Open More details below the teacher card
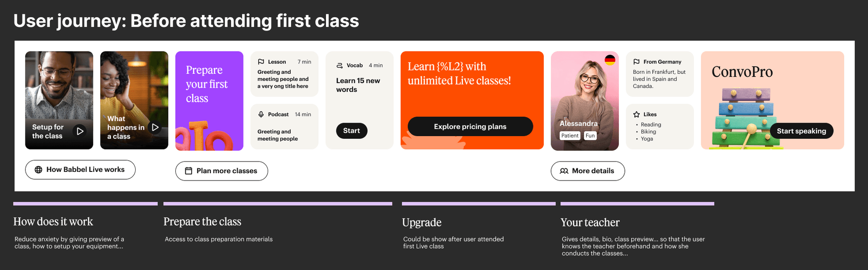The height and width of the screenshot is (270, 868). (588, 171)
